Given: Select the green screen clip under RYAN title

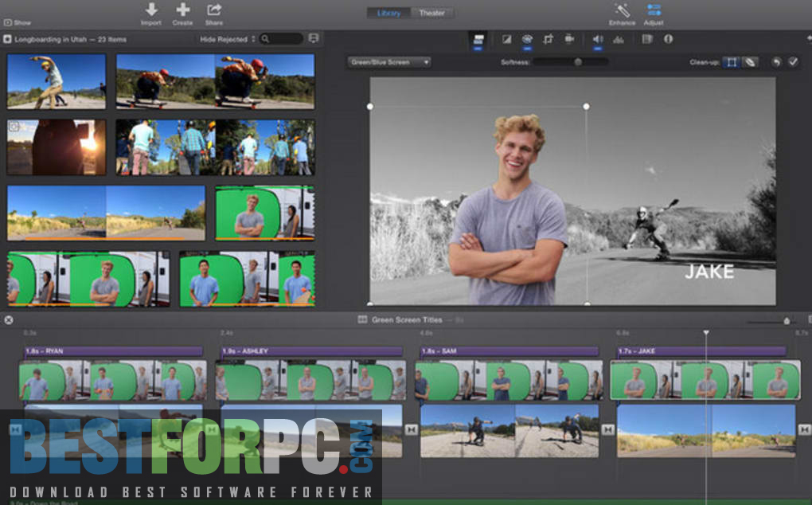Looking at the screenshot, I should 113,381.
